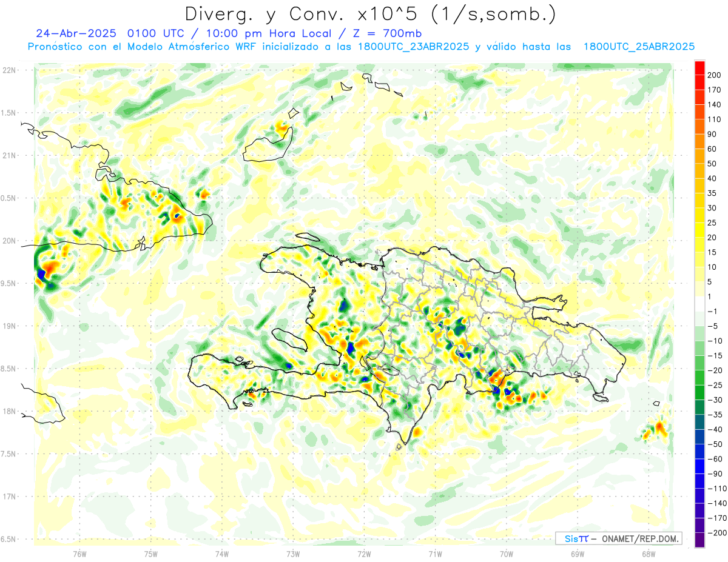Image resolution: width=728 pixels, height=562 pixels.
Task: Select the '35' color scale value
Action: click(x=712, y=193)
